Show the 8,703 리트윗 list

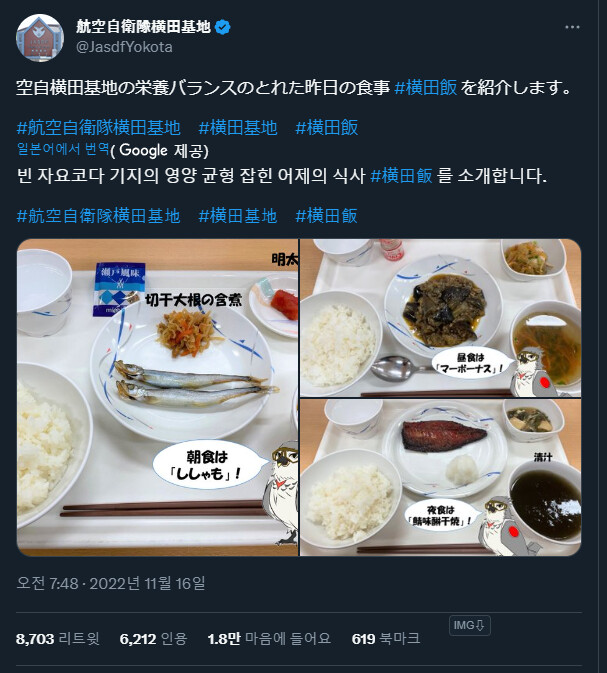pos(58,639)
